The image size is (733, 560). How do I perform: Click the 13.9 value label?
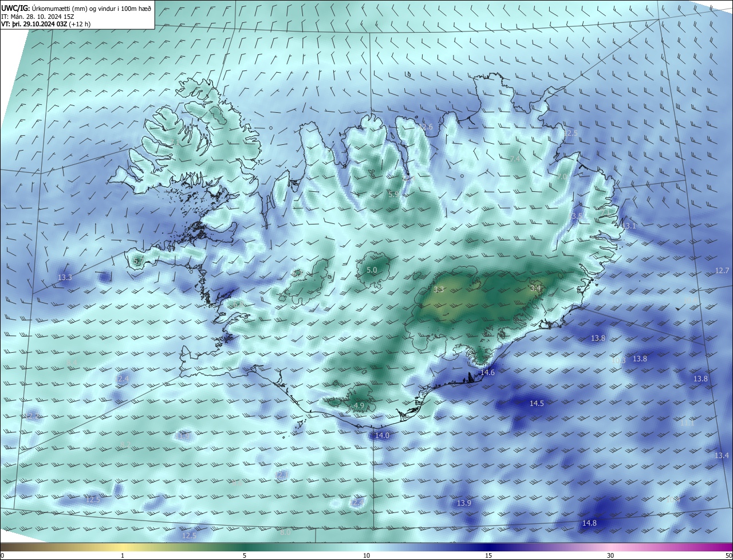point(464,503)
